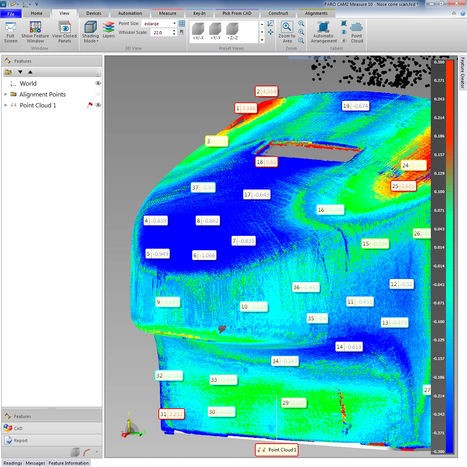Click the Point Cloud 1 label in viewport
This screenshot has height=467, width=467.
click(x=276, y=450)
